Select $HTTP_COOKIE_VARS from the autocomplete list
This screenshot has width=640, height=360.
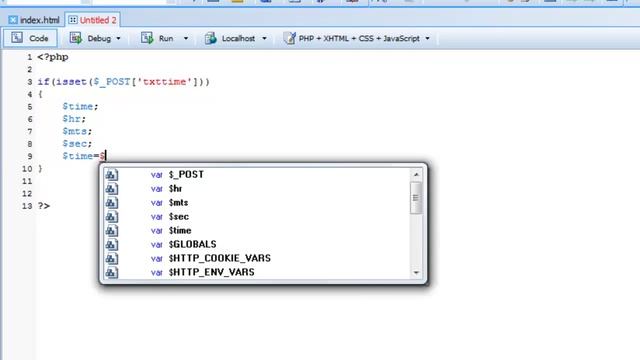(256, 258)
